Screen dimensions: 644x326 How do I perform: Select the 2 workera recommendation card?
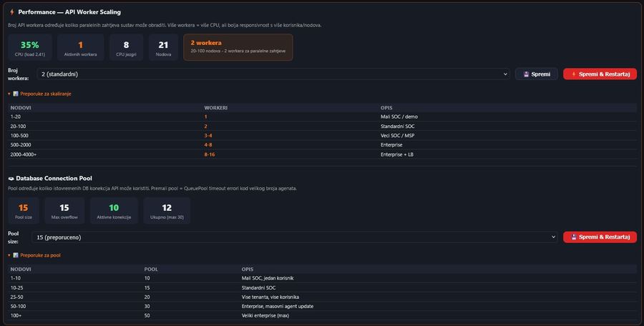(238, 47)
